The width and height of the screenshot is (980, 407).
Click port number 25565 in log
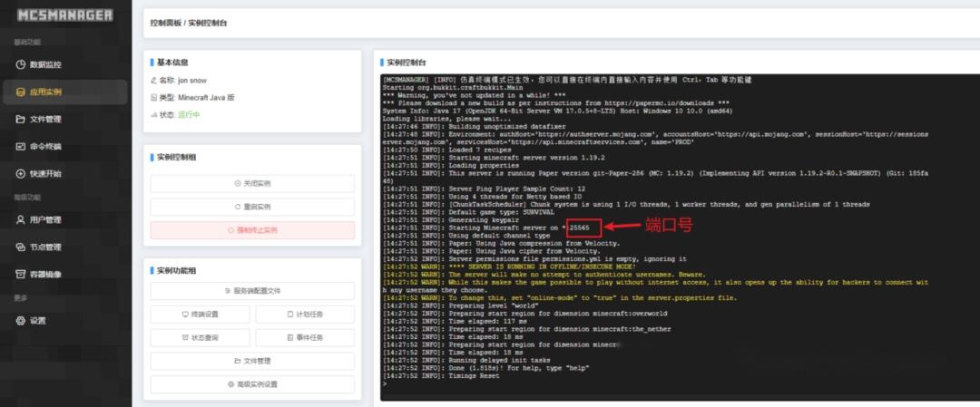pos(579,228)
